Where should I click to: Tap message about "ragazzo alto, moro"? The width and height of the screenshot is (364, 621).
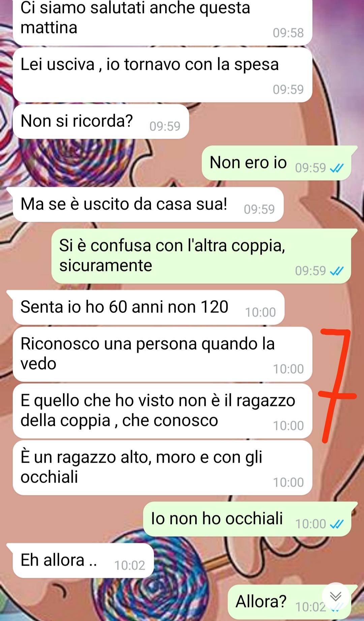(162, 467)
